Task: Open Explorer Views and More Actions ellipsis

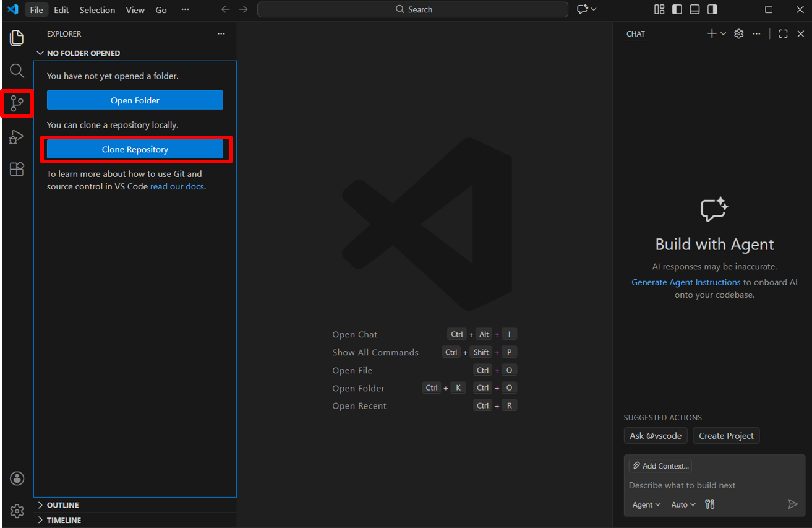Action: (221, 34)
